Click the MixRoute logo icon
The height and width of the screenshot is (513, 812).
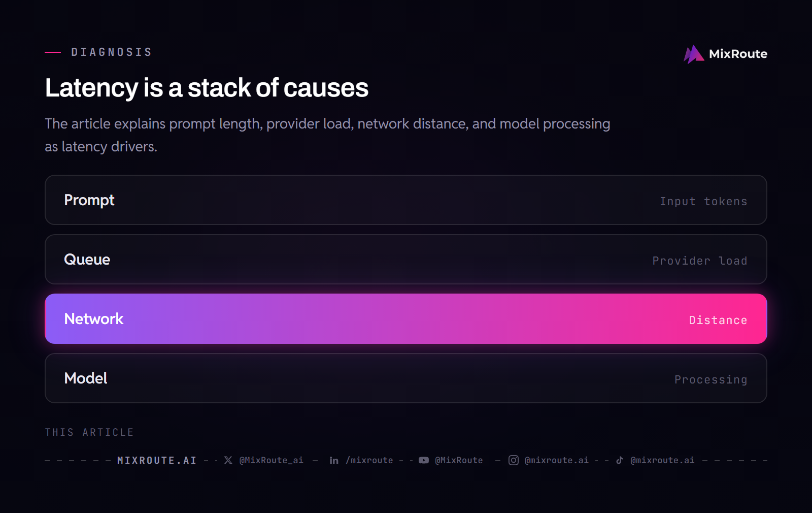coord(694,54)
